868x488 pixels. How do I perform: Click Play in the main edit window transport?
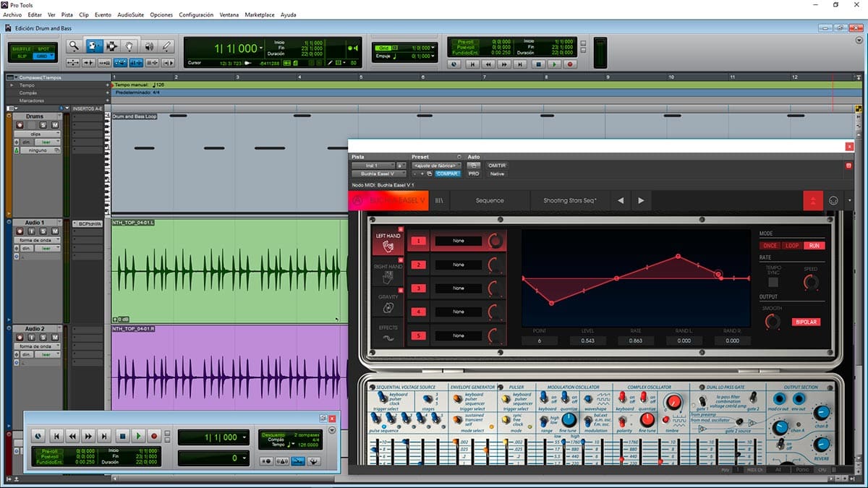(x=554, y=64)
